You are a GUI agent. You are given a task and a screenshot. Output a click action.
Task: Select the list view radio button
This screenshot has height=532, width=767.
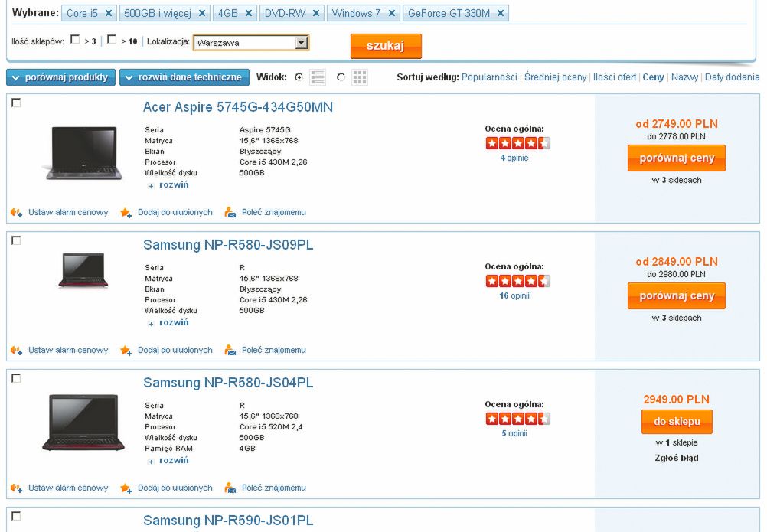(299, 77)
